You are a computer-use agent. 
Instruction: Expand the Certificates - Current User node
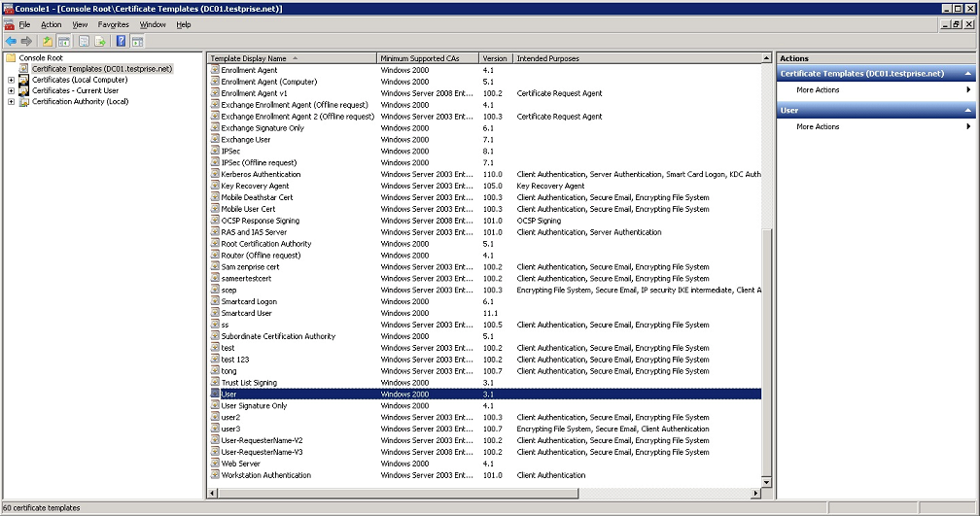[11, 91]
